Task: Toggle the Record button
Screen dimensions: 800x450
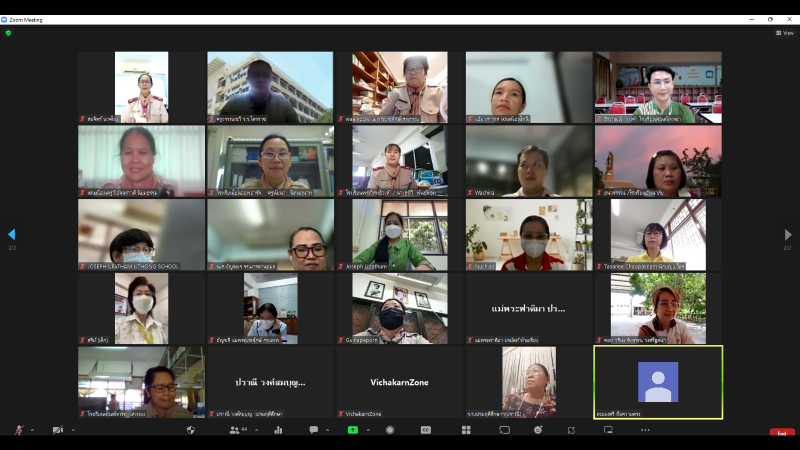Action: point(390,430)
